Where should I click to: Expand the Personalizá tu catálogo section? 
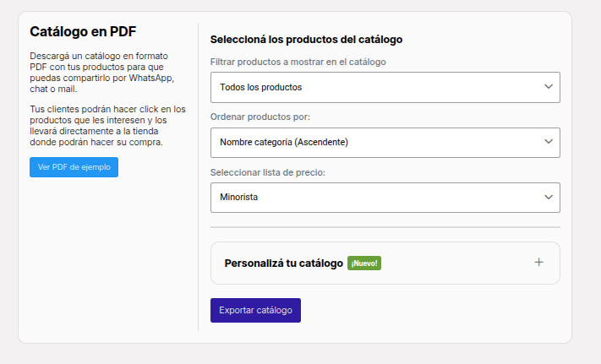point(385,263)
